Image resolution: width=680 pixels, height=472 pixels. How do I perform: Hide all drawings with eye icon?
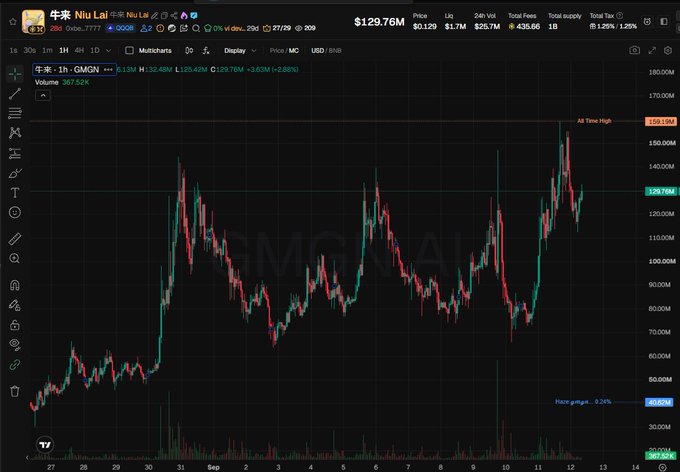pyautogui.click(x=15, y=344)
